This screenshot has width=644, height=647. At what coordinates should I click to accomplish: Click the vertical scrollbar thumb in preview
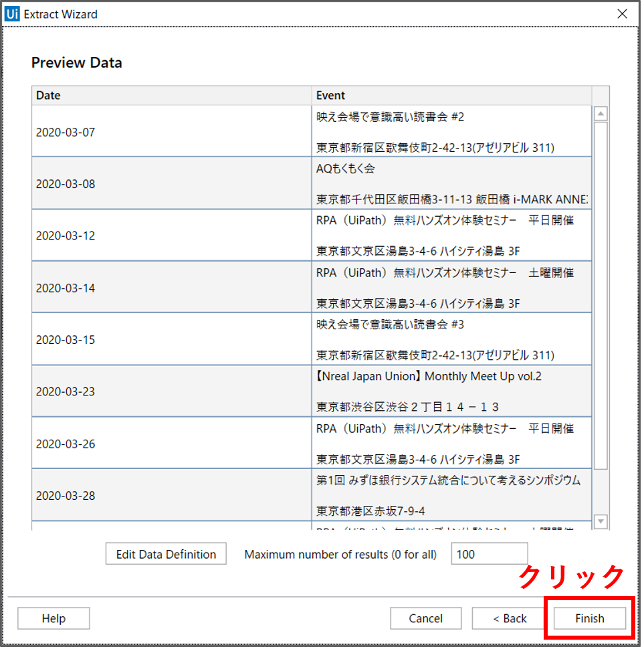coord(601,294)
